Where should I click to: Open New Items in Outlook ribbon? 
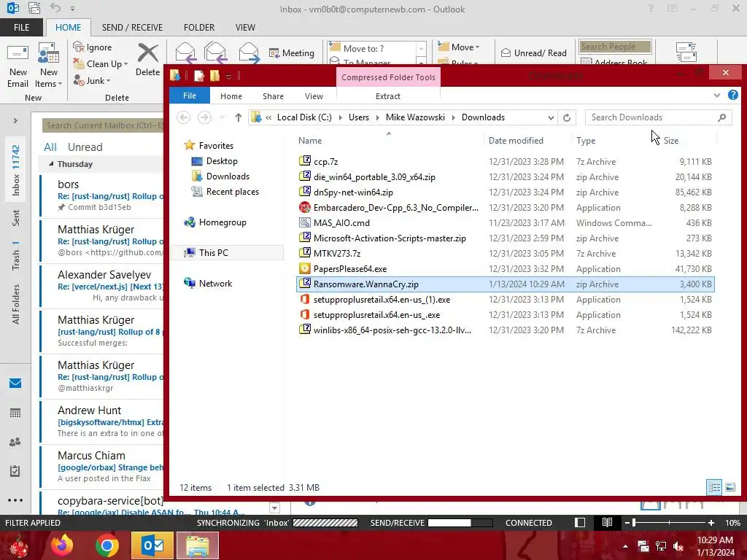coord(49,65)
